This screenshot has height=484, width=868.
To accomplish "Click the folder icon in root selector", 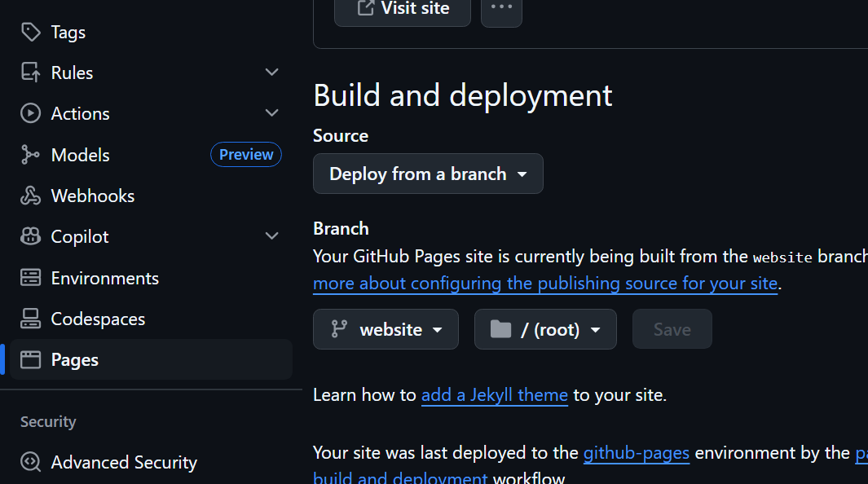I will 500,329.
